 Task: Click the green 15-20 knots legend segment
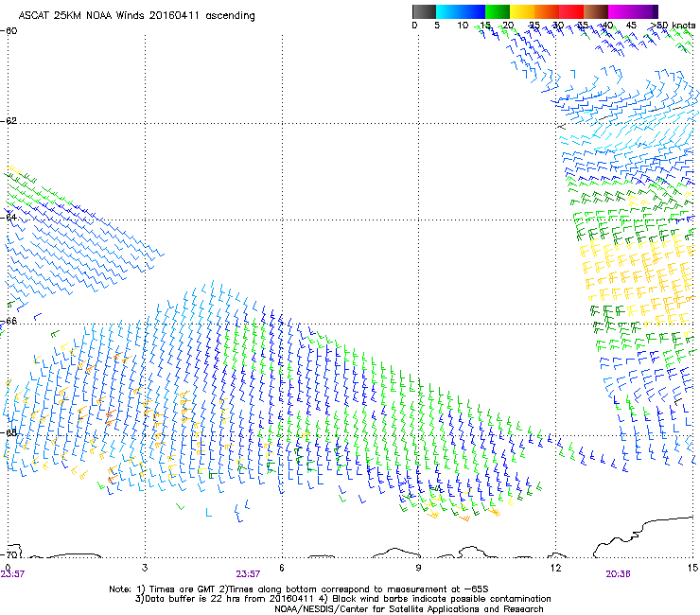pos(498,11)
